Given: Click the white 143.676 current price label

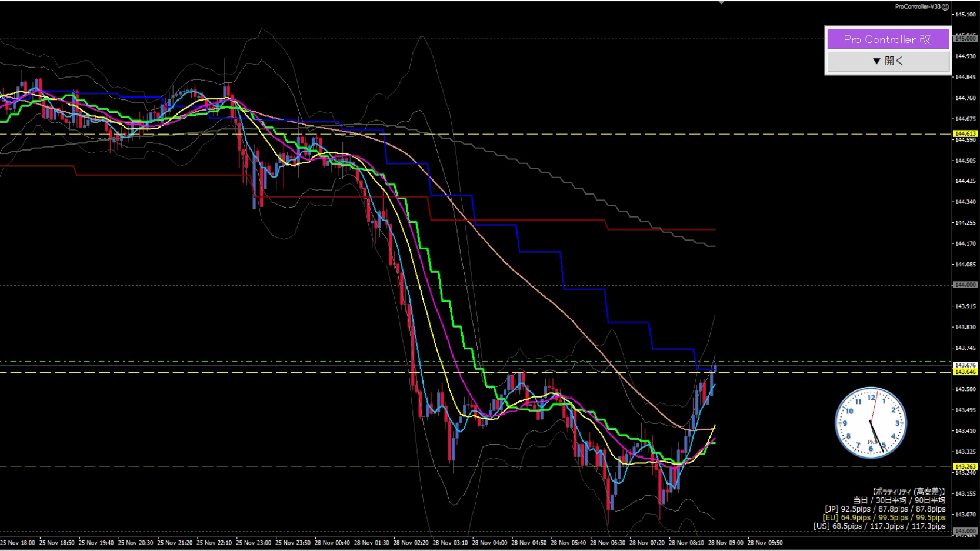Looking at the screenshot, I should pyautogui.click(x=965, y=365).
